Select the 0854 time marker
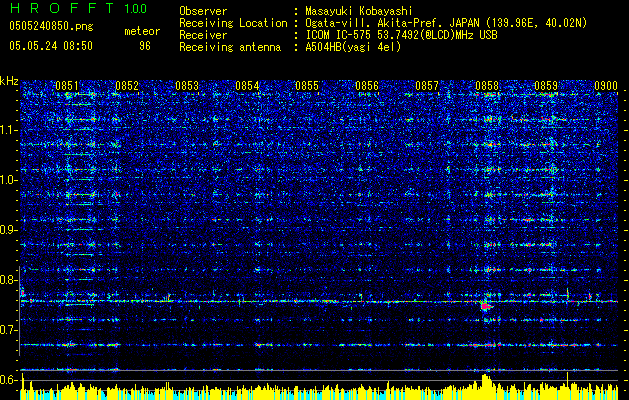Screen dimensions: 629x400 pyautogui.click(x=247, y=86)
